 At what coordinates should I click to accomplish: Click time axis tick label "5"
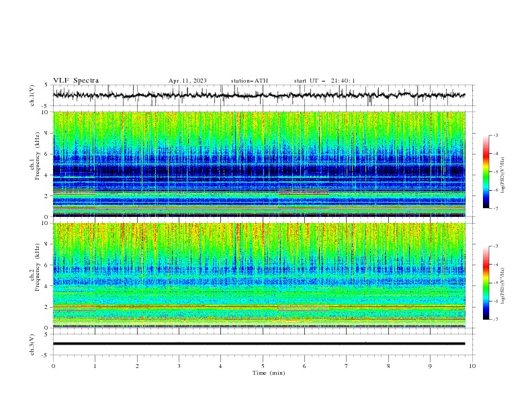tap(263, 366)
